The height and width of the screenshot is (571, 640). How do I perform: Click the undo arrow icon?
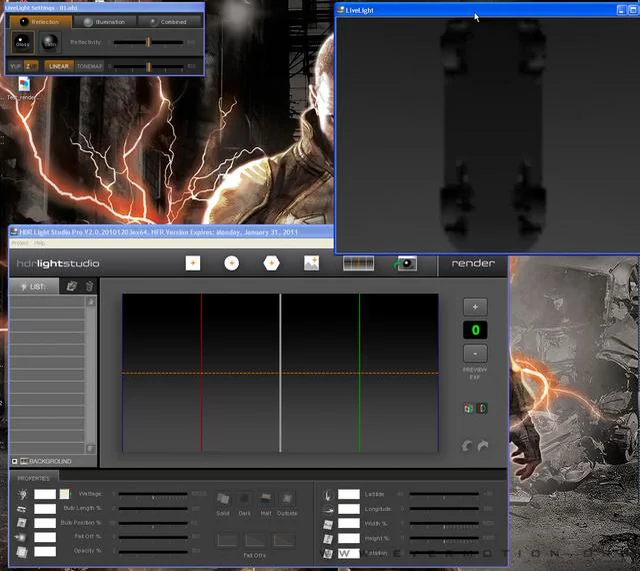point(467,446)
